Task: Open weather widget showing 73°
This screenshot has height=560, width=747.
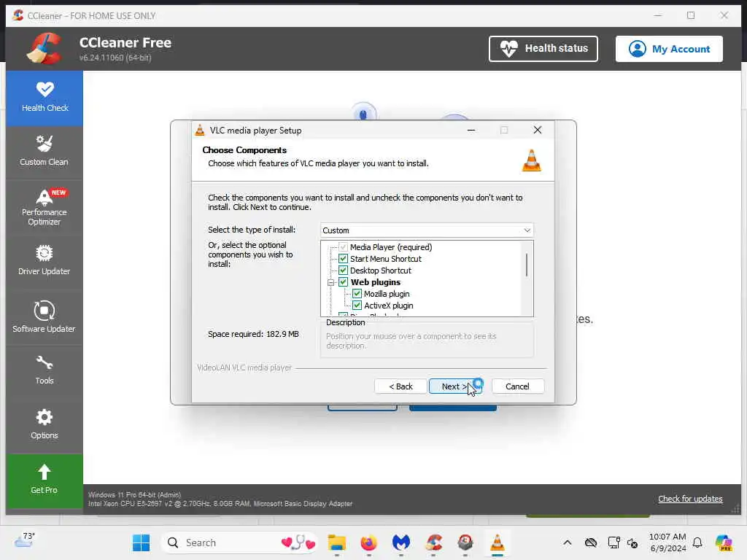Action: coord(25,540)
